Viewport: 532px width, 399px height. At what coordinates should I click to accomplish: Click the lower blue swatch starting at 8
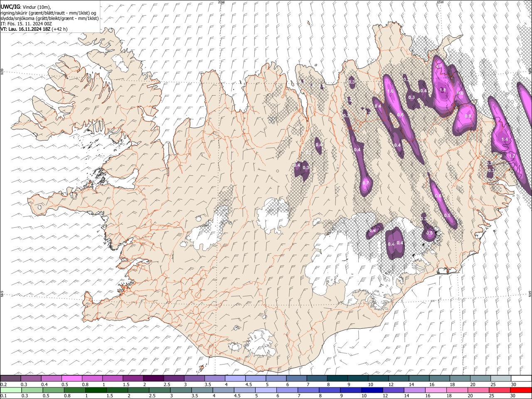point(329,390)
